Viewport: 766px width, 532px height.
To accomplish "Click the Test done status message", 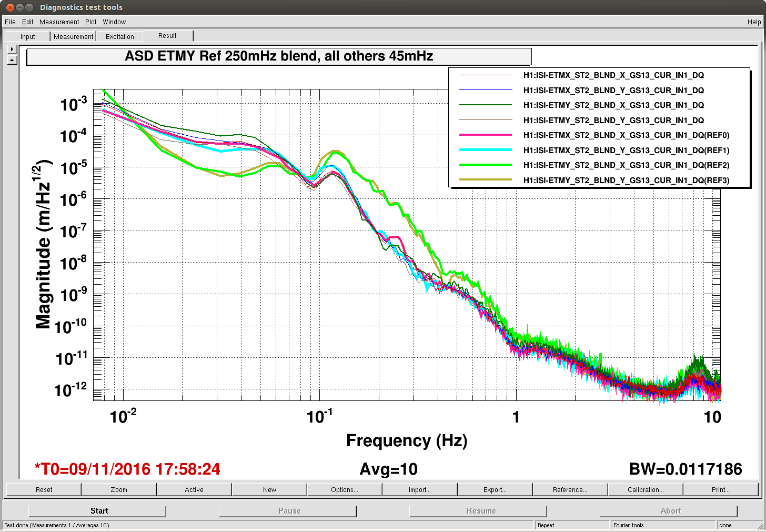I will (x=57, y=525).
